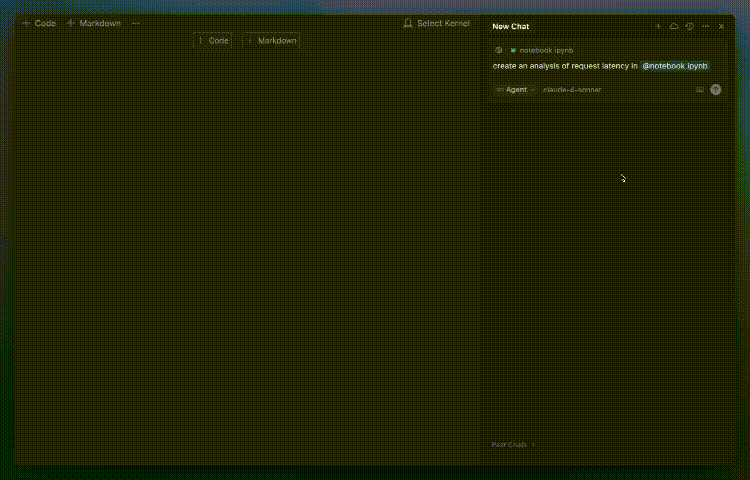Click the notebook.ipynb file context chip
This screenshot has width=750, height=480.
[544, 50]
